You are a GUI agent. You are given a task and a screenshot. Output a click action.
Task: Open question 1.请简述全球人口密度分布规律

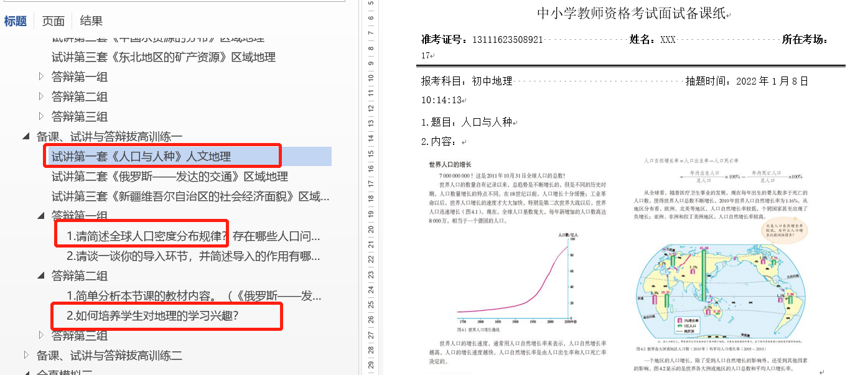click(193, 236)
